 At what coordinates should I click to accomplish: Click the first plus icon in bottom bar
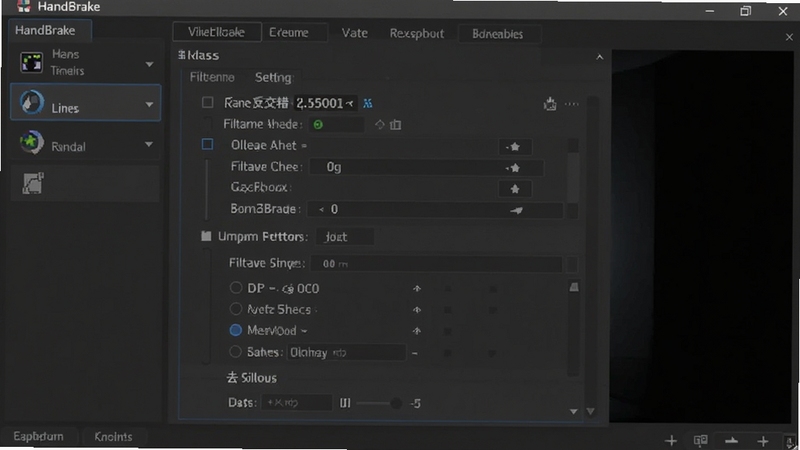[671, 441]
